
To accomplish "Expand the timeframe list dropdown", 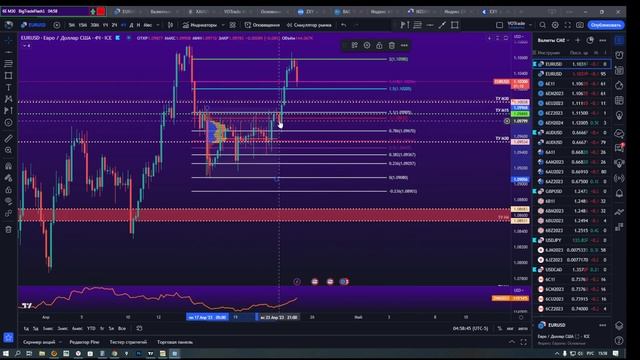I will [x=158, y=25].
